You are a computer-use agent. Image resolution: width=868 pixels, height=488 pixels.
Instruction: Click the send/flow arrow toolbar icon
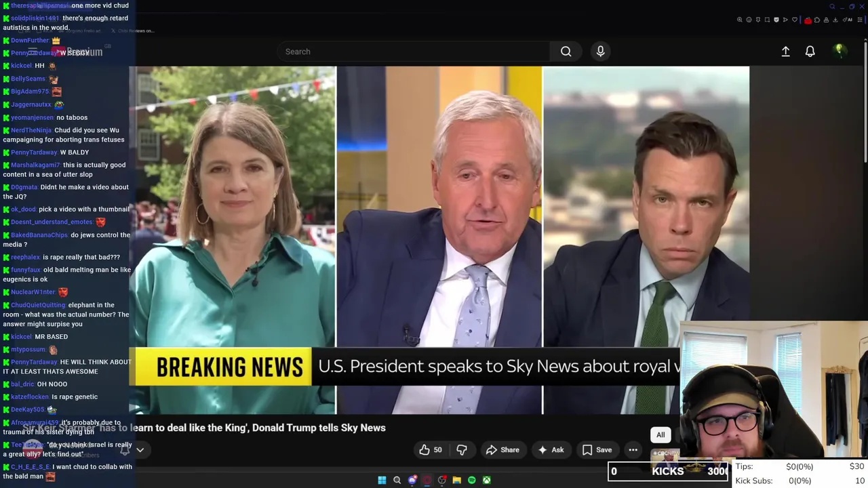(785, 20)
